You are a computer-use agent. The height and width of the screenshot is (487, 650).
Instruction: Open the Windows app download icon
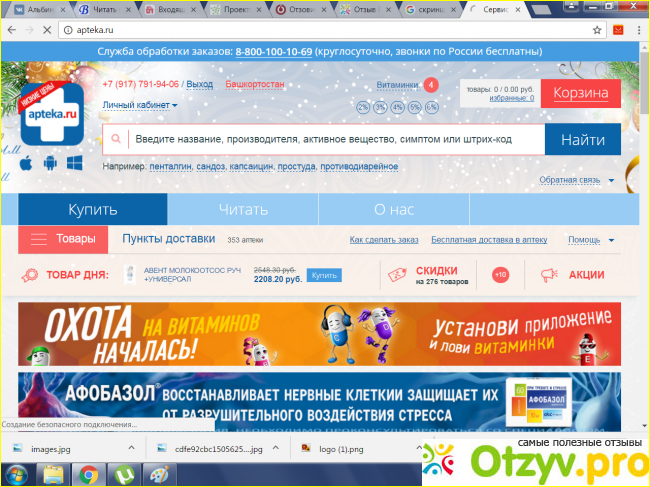(x=74, y=162)
